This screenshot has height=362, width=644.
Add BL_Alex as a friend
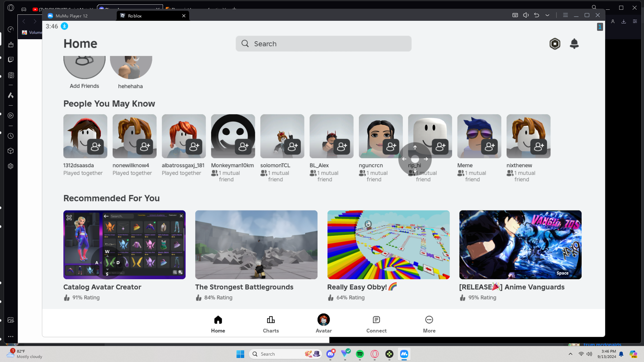pyautogui.click(x=342, y=146)
